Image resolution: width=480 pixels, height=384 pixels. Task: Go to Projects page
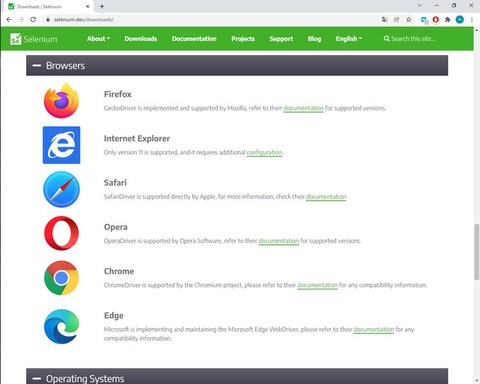243,39
